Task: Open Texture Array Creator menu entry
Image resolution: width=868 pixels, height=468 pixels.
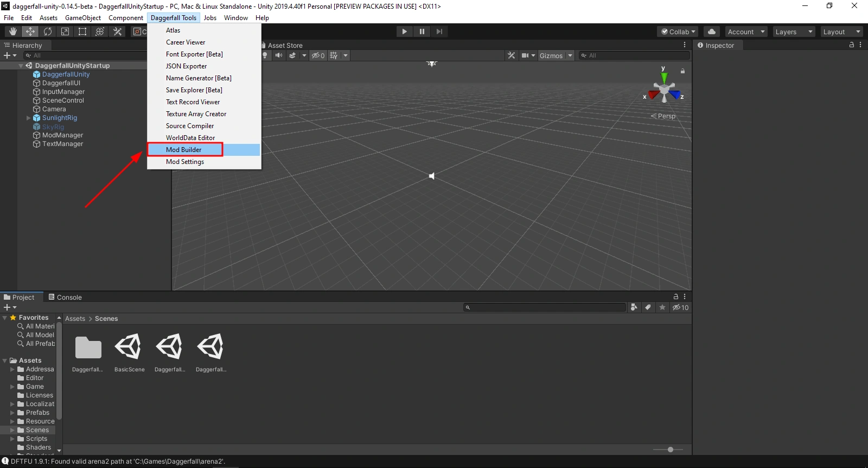Action: coord(204,114)
